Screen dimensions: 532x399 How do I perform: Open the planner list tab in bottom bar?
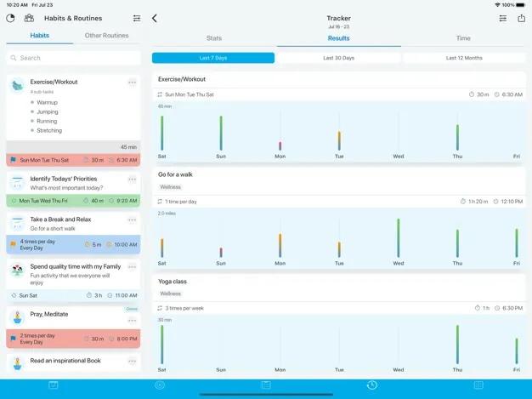[266, 385]
